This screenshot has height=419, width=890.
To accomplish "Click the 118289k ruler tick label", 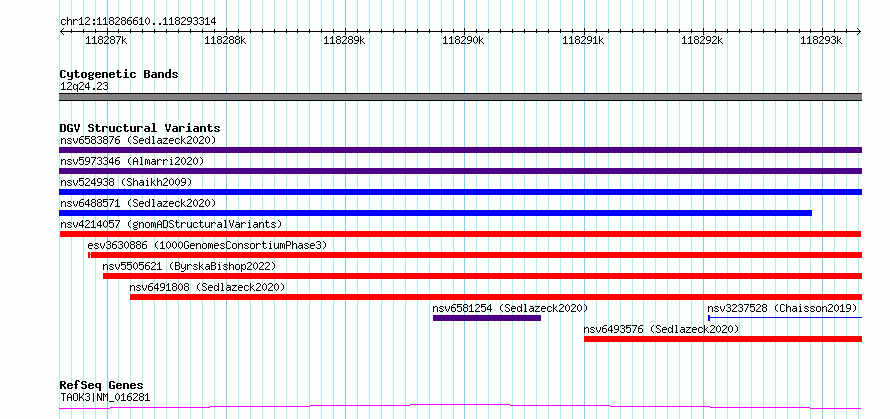I will (x=345, y=40).
